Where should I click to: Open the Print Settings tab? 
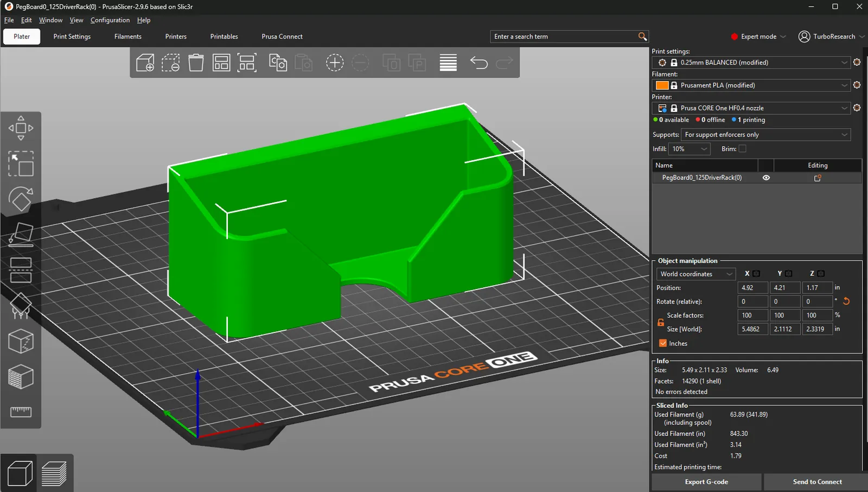(x=72, y=36)
